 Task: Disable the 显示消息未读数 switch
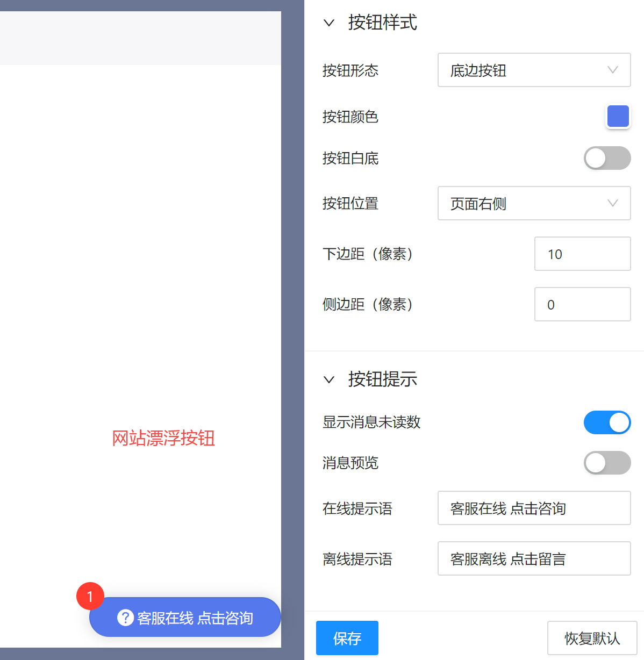[x=607, y=422]
